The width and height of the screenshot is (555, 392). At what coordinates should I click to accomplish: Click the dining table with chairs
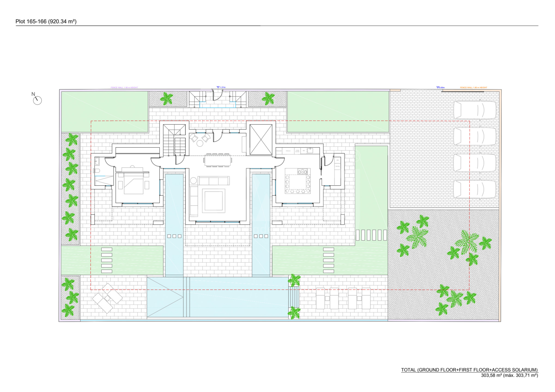coord(218,160)
